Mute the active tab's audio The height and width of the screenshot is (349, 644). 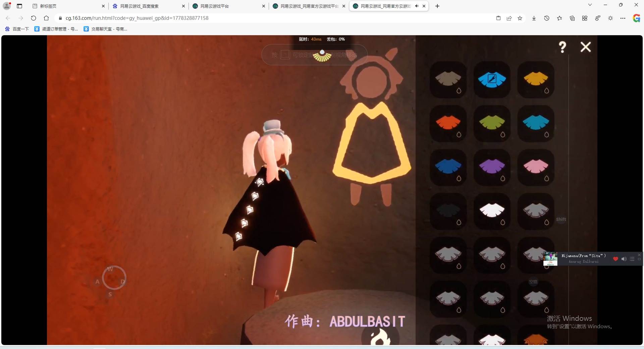point(417,6)
